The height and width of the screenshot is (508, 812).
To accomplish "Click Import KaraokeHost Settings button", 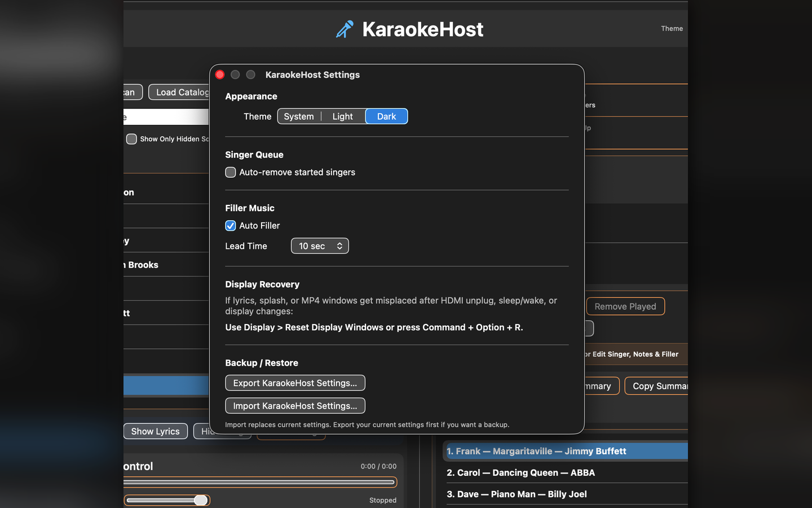I will tap(295, 406).
